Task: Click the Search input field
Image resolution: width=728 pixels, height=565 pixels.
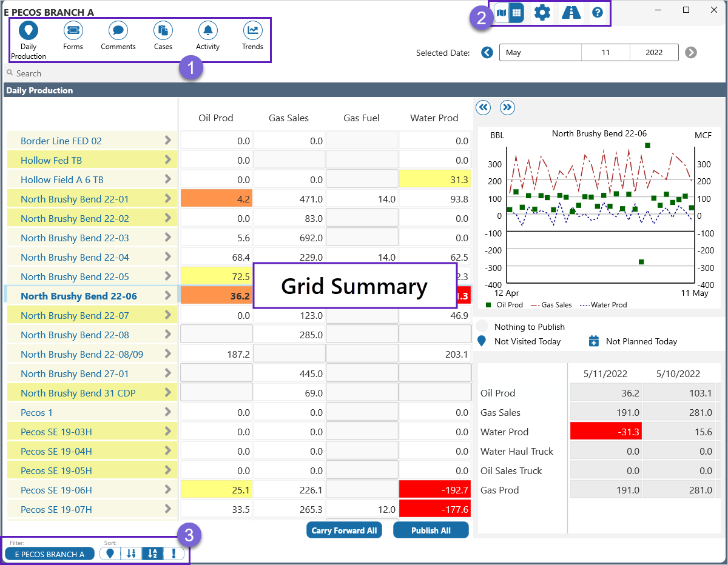Action: [x=91, y=73]
